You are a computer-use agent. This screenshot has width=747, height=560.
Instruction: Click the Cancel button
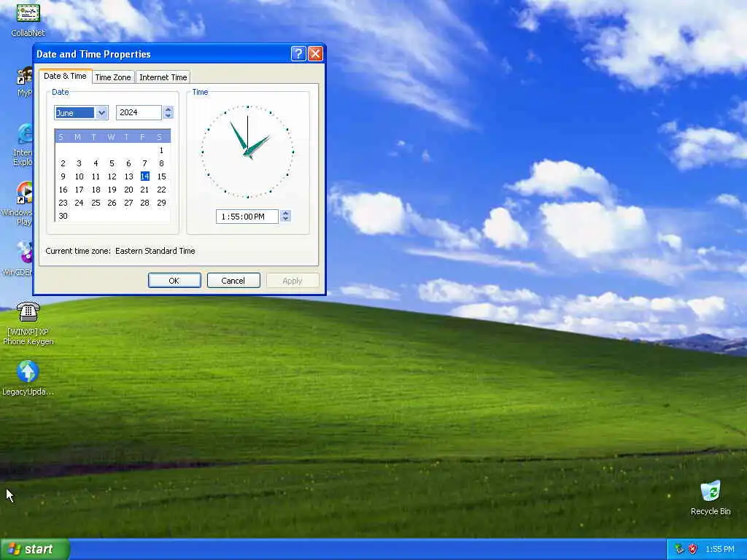point(233,281)
